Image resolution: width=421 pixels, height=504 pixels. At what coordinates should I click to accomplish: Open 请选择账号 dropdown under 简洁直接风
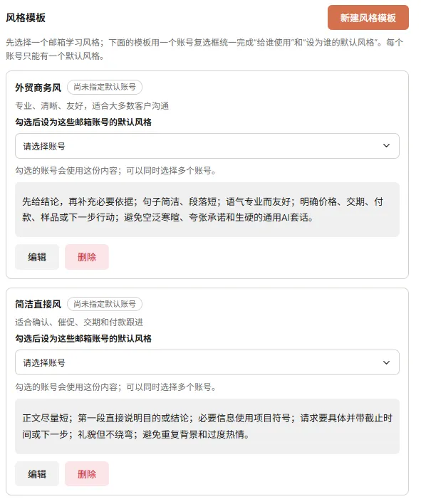point(207,362)
